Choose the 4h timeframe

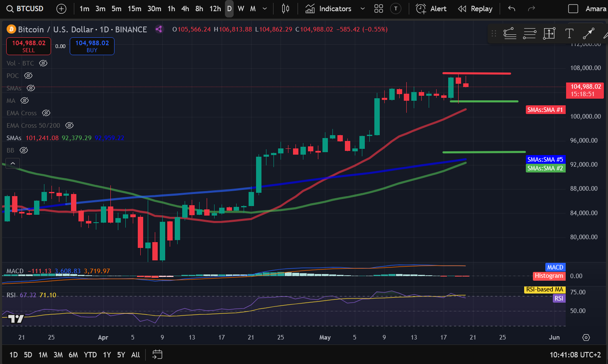185,9
